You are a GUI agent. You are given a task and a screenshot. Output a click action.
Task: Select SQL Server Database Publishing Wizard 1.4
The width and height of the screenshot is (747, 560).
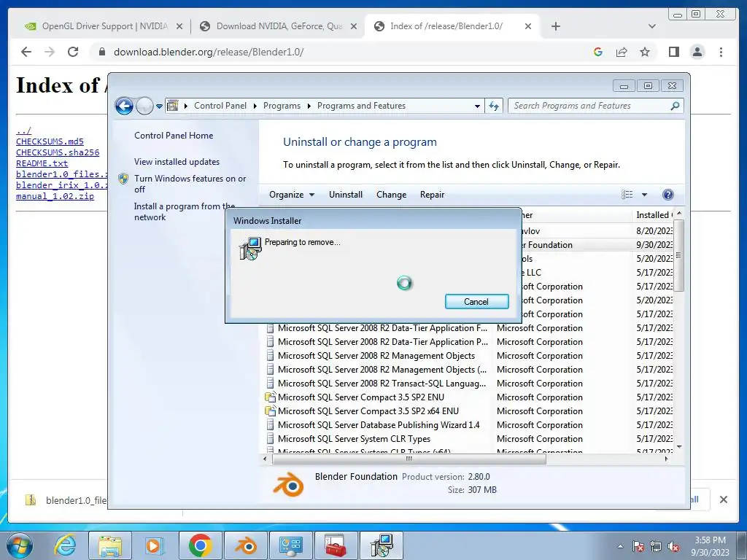click(379, 425)
